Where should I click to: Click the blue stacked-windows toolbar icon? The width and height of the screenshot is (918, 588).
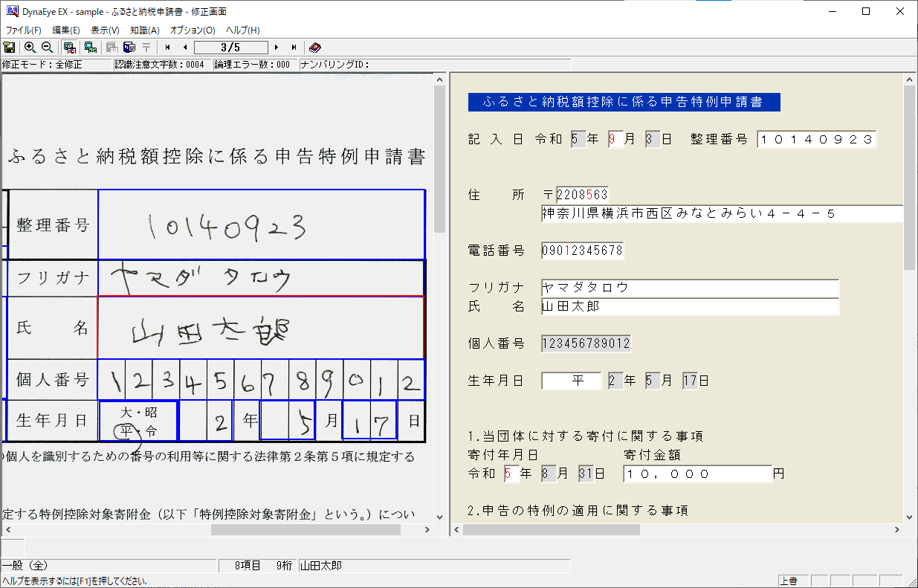129,47
